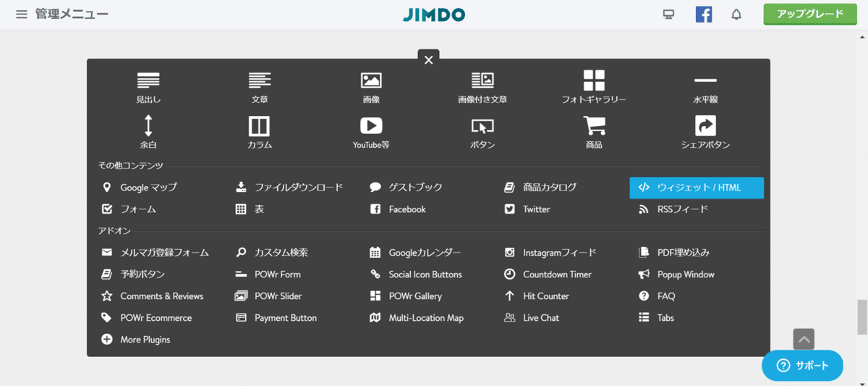The height and width of the screenshot is (386, 868).
Task: Choose Googleカレンダー add-on
Action: pyautogui.click(x=415, y=253)
